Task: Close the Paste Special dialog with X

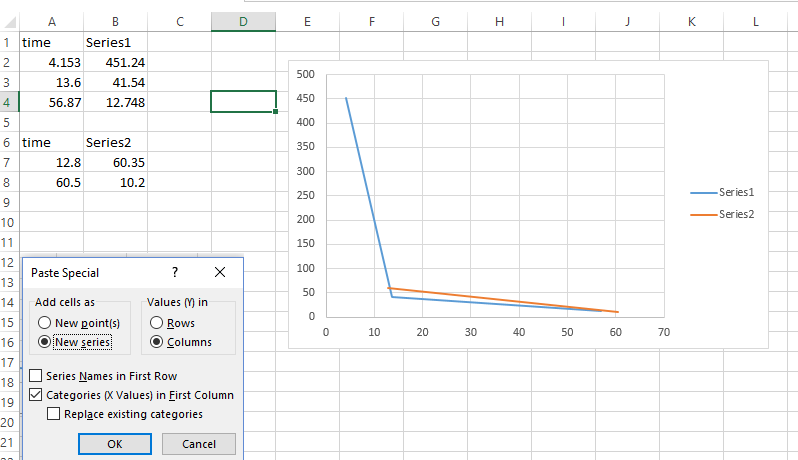Action: point(220,272)
